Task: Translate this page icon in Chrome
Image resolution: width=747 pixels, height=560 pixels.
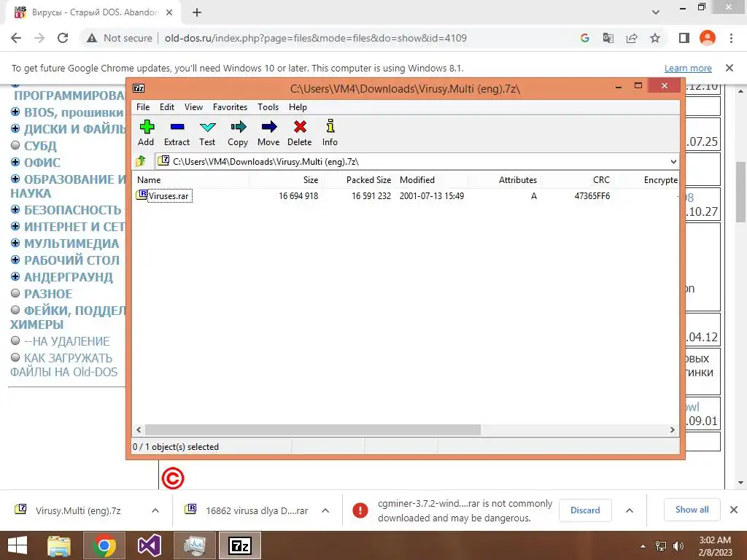Action: click(608, 38)
